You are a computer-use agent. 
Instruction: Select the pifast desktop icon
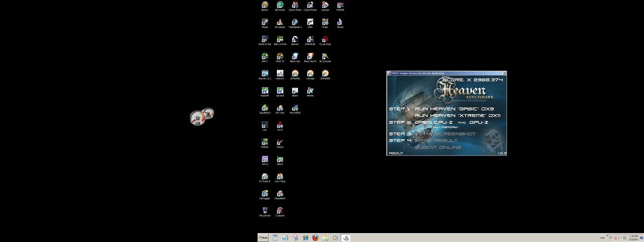click(x=295, y=92)
